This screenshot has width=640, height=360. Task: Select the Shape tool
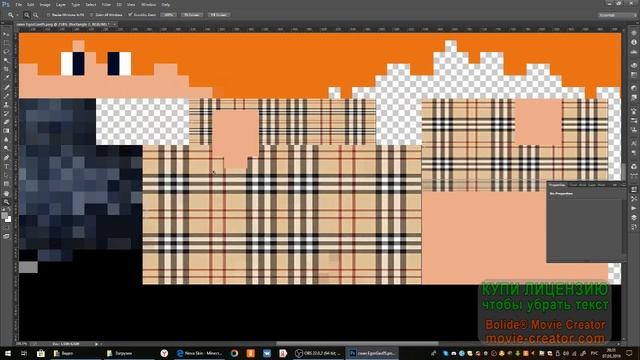(6, 184)
